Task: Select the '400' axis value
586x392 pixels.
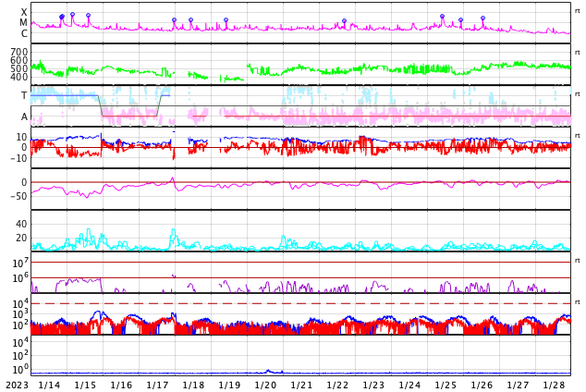Action: (x=19, y=78)
